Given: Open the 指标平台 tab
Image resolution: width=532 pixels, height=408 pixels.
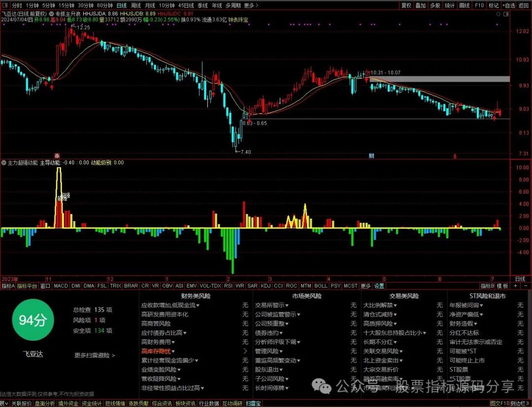Looking at the screenshot, I should pyautogui.click(x=27, y=286).
